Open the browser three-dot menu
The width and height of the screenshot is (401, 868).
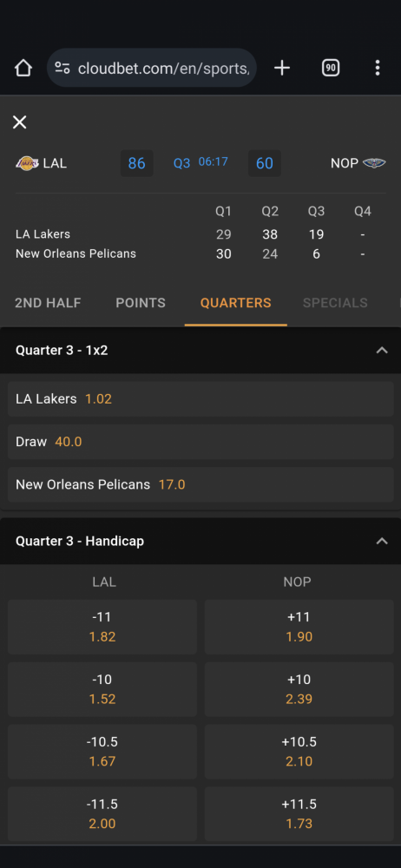(378, 68)
